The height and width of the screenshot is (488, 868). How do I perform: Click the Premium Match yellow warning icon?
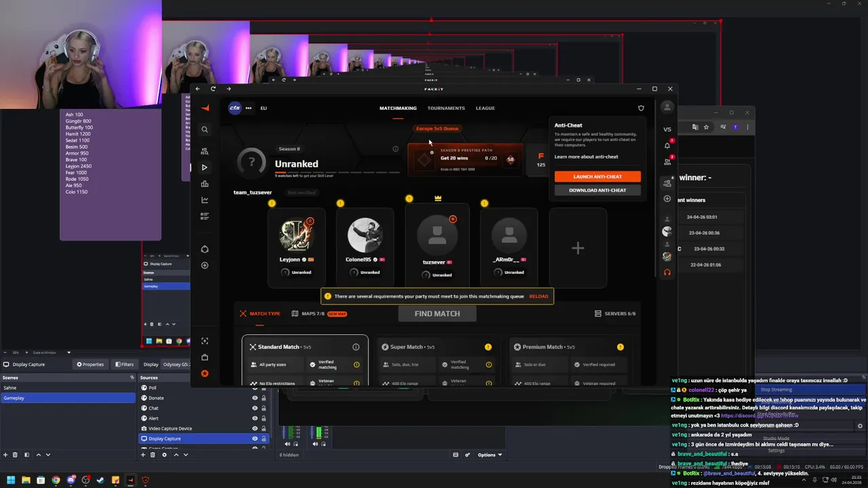(620, 347)
